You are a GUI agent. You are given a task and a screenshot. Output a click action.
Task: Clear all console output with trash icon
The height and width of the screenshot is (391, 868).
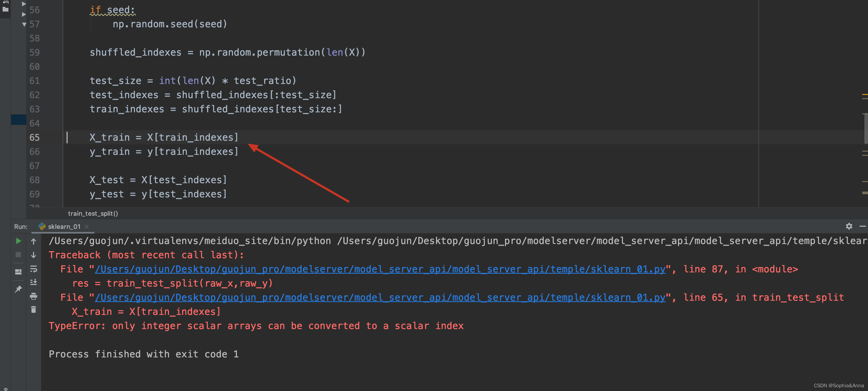(33, 309)
